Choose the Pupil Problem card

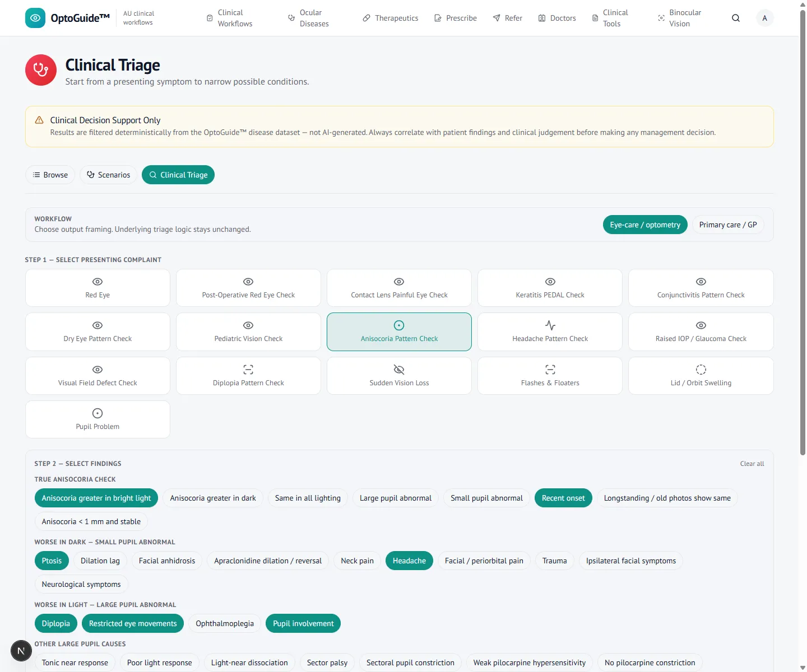tap(98, 419)
